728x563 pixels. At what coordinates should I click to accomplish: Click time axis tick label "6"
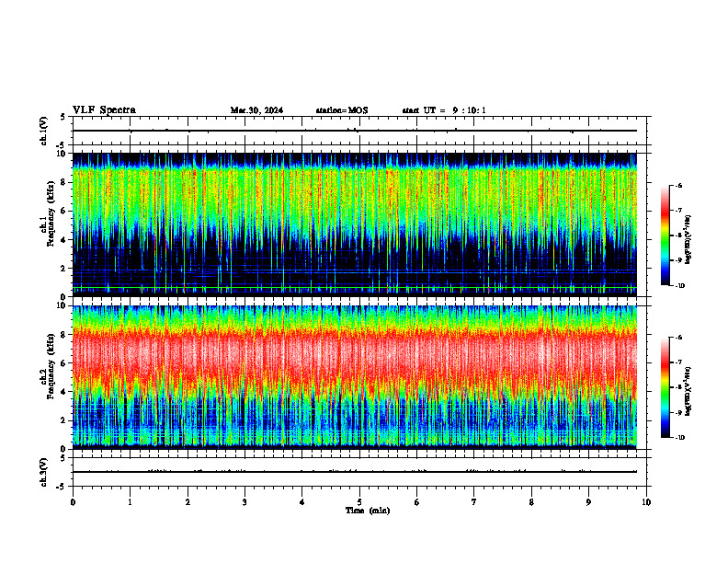(x=417, y=502)
